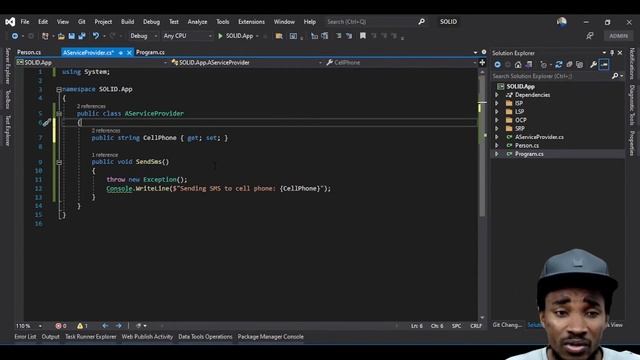The width and height of the screenshot is (640, 360).
Task: Expand the Dependencies node
Action: pyautogui.click(x=497, y=95)
